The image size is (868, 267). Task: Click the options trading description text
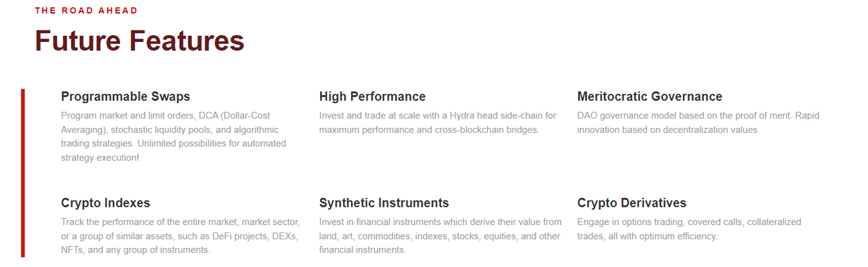point(689,229)
